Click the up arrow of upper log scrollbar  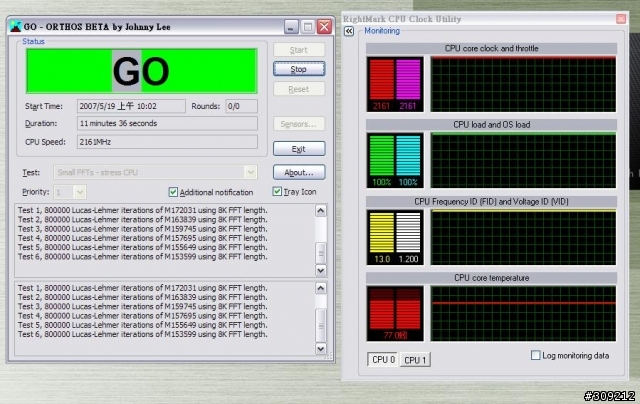321,211
